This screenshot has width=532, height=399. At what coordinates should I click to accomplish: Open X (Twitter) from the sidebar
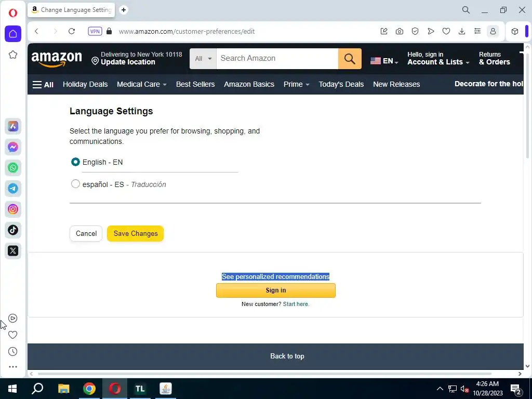point(13,251)
